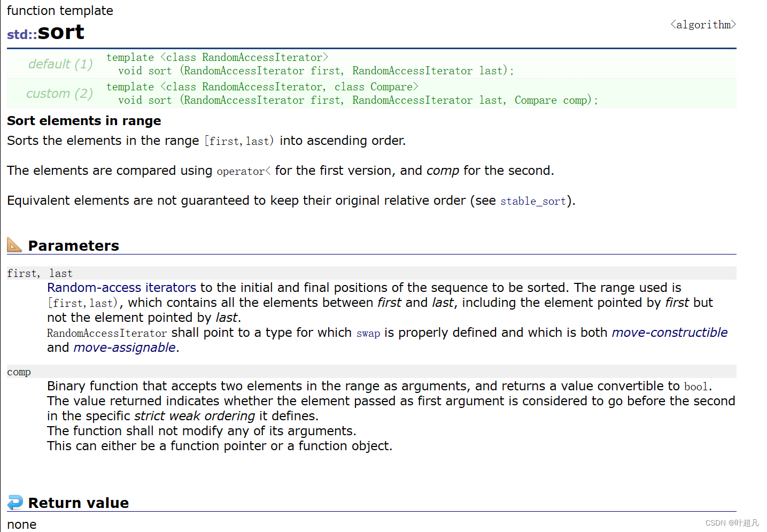Screen dimensions: 767x532
Task: Click 'Compare comp' argument in custom prototype
Action: [551, 100]
